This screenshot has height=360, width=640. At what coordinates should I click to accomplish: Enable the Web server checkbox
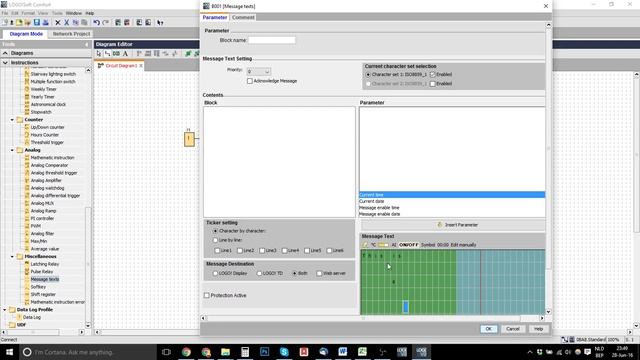click(319, 273)
